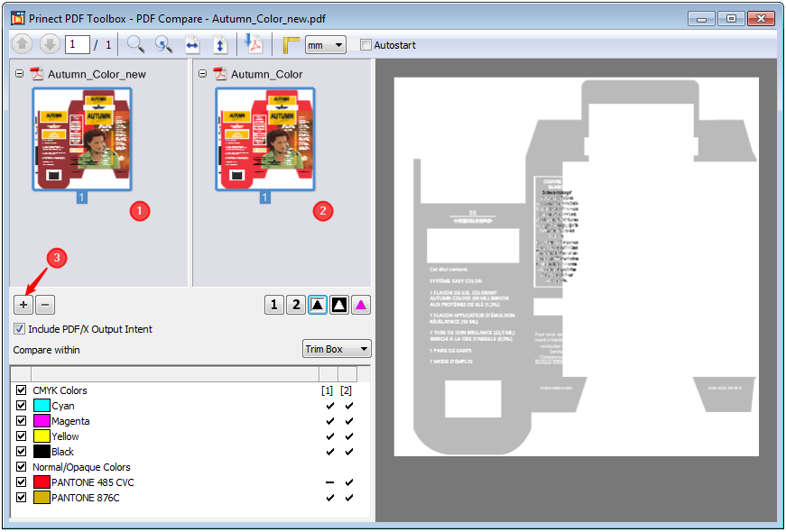Image resolution: width=786 pixels, height=532 pixels.
Task: Fit page to width
Action: pos(192,44)
